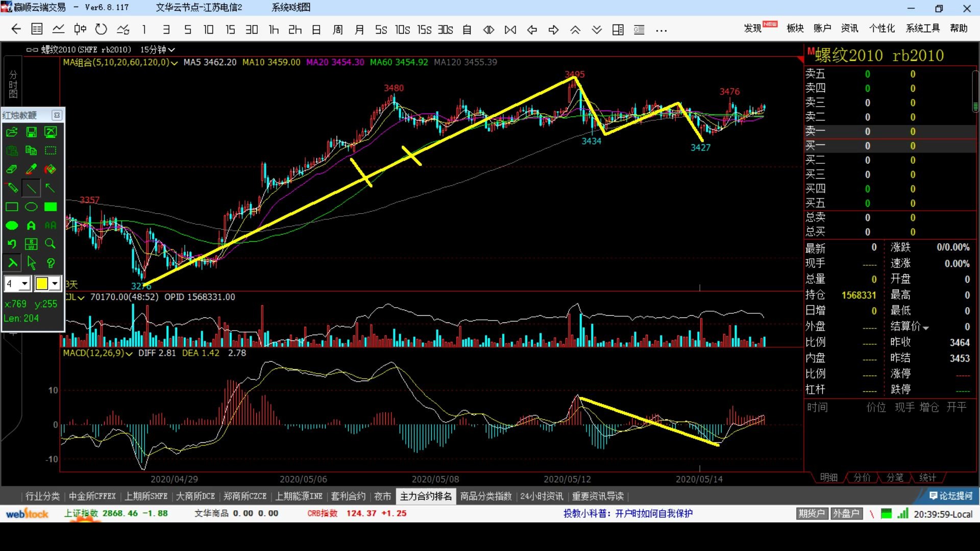Open the 投教小科普 scrolling news link

click(628, 514)
